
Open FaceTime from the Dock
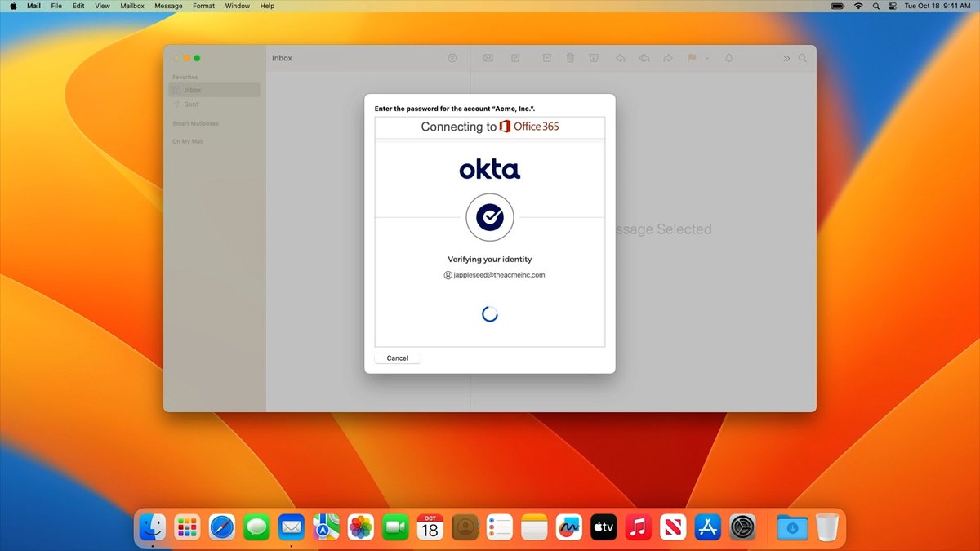(395, 527)
